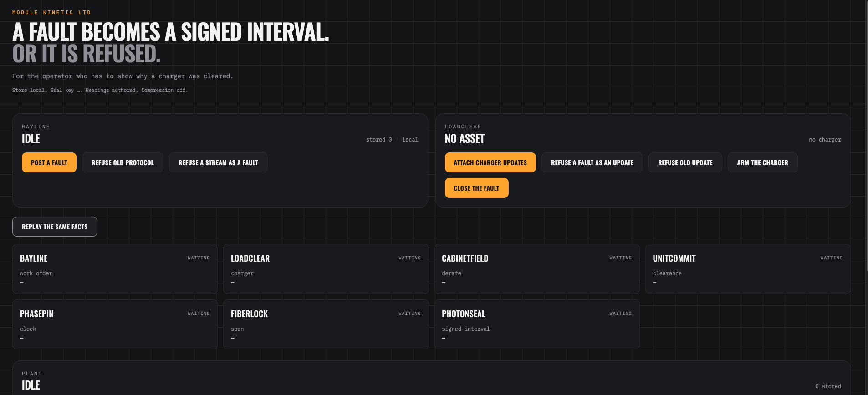Click the 'Or it is refused' heading line
Screen dimensions: 868x395
[x=87, y=54]
